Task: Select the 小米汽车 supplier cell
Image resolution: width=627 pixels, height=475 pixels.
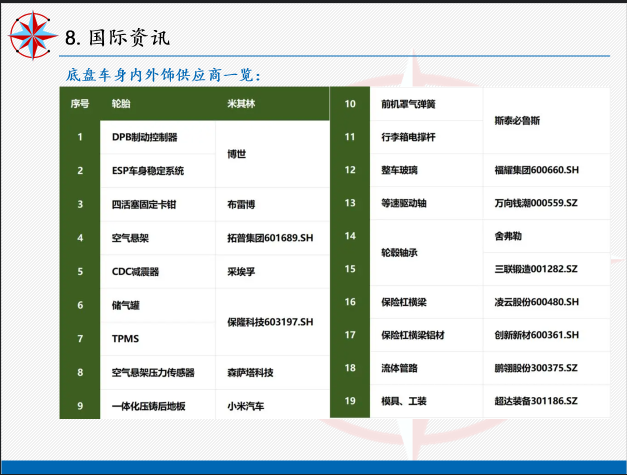Action: click(246, 407)
